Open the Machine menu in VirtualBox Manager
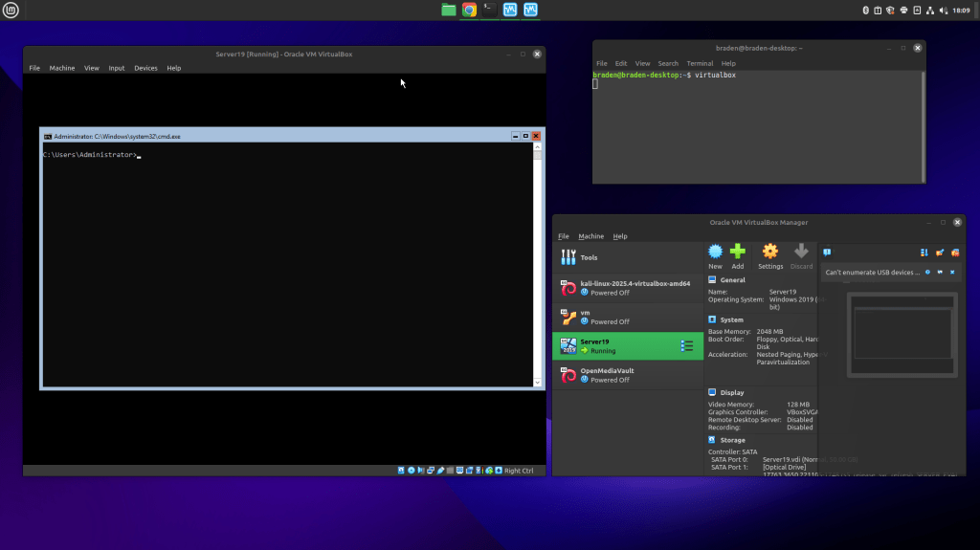Viewport: 980px width, 550px height. click(x=590, y=236)
